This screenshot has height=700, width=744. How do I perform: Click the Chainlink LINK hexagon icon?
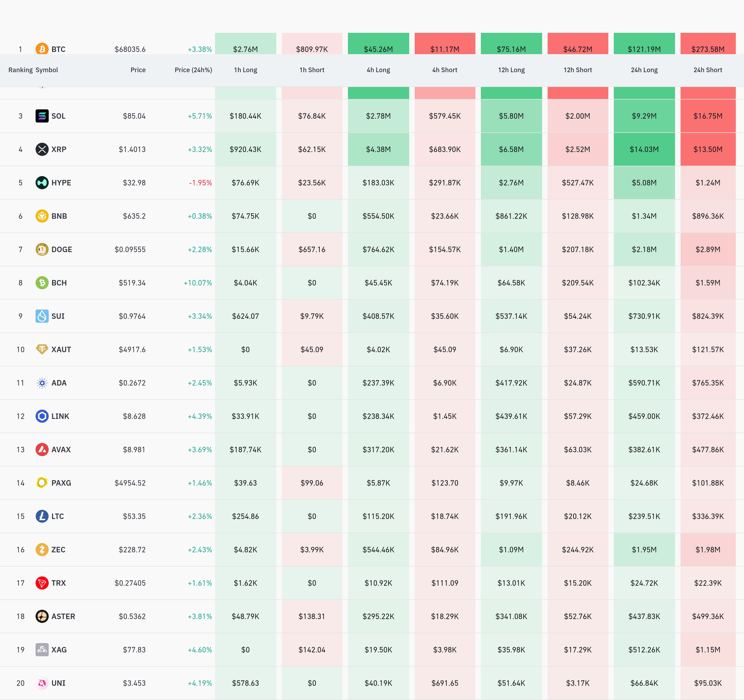click(42, 416)
